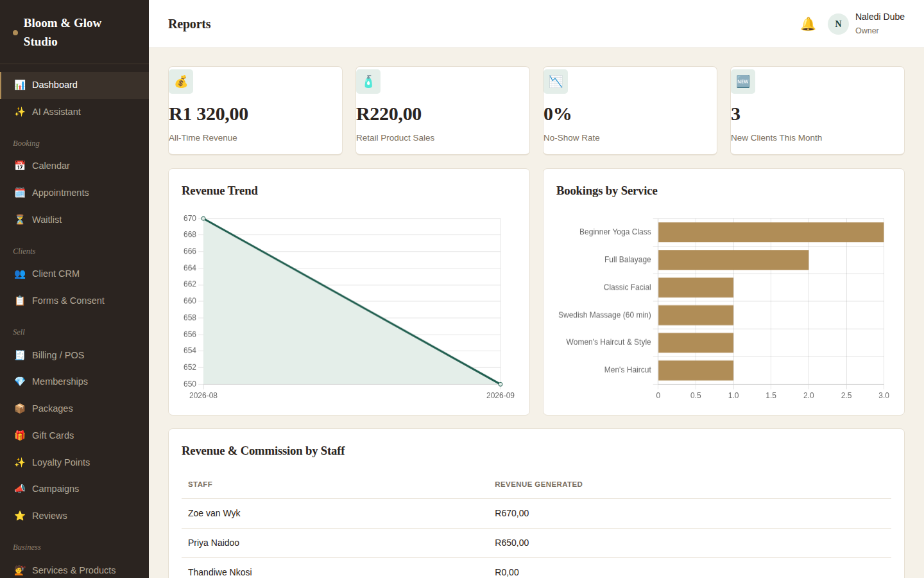
Task: Select the Men's Haircut bar
Action: pyautogui.click(x=696, y=370)
